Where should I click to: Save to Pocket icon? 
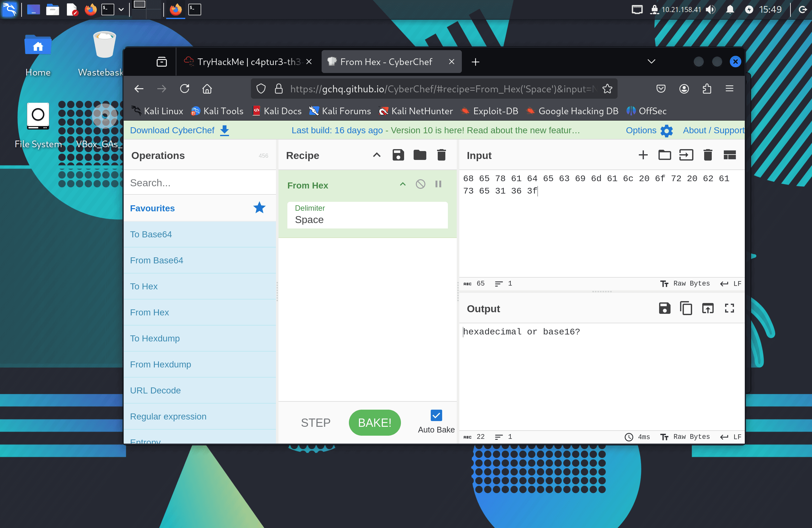pos(661,89)
